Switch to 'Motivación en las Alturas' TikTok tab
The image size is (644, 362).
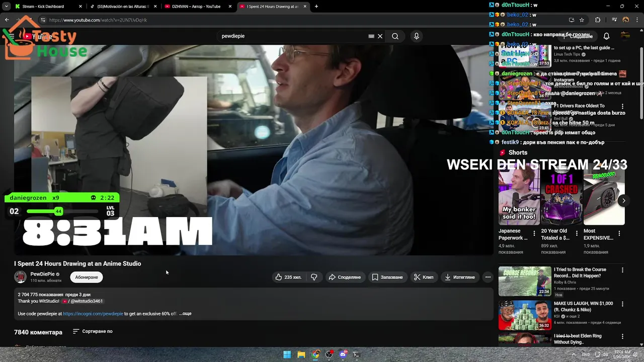pos(118,7)
